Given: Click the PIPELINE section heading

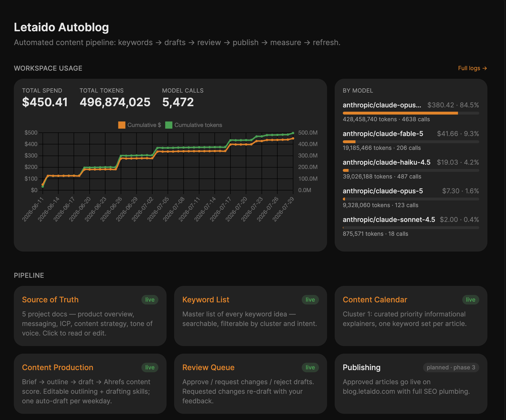Looking at the screenshot, I should pos(29,276).
